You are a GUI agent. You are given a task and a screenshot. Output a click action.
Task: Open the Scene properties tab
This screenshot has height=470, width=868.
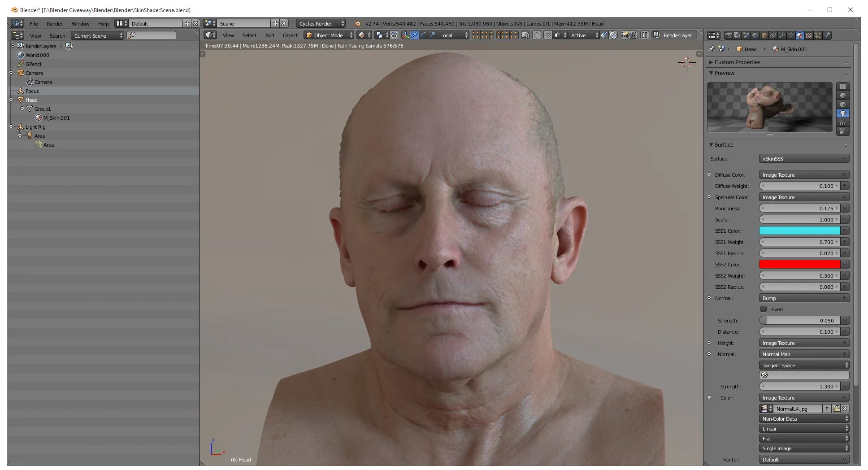pyautogui.click(x=746, y=35)
